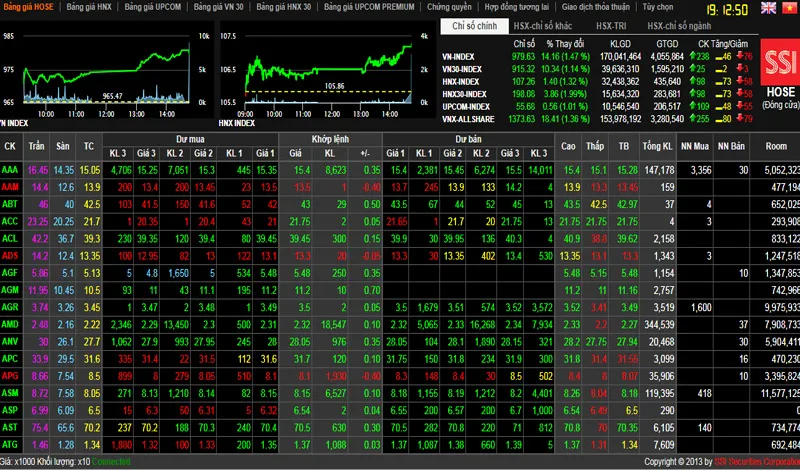Click the NN Mua column header
Screen dimensions: 800x470
coord(694,146)
